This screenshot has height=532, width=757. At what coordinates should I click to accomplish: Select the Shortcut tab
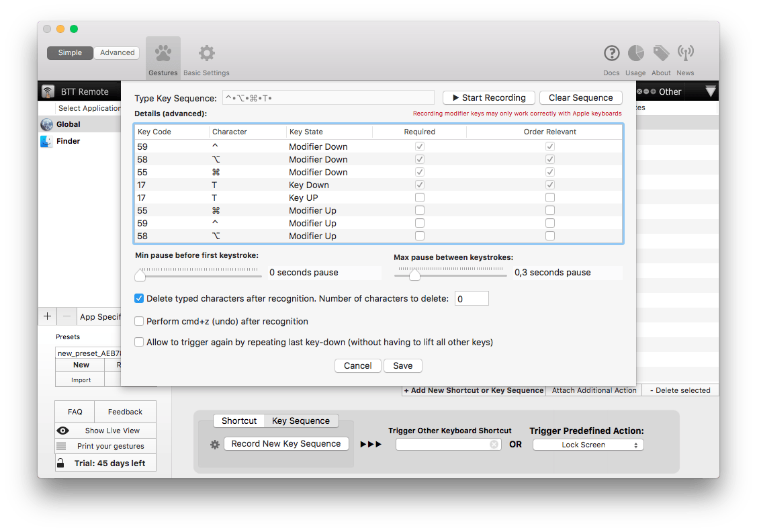click(239, 420)
